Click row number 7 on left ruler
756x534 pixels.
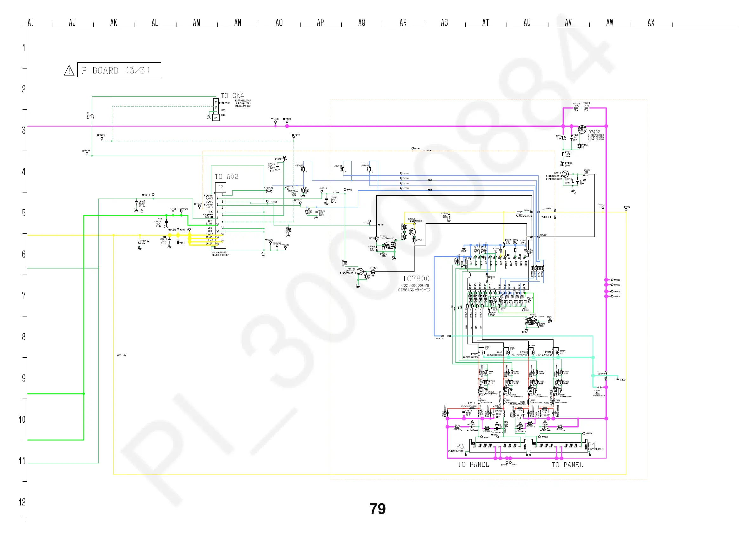pos(24,296)
